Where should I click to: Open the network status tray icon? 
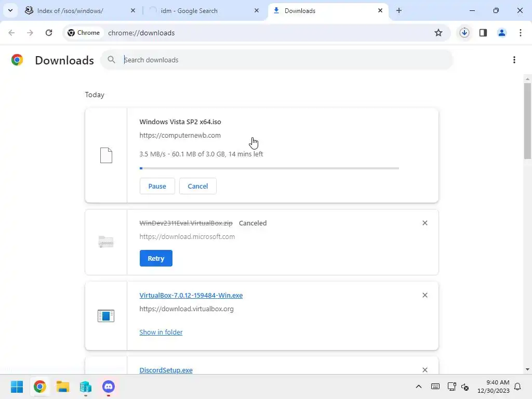coord(451,387)
